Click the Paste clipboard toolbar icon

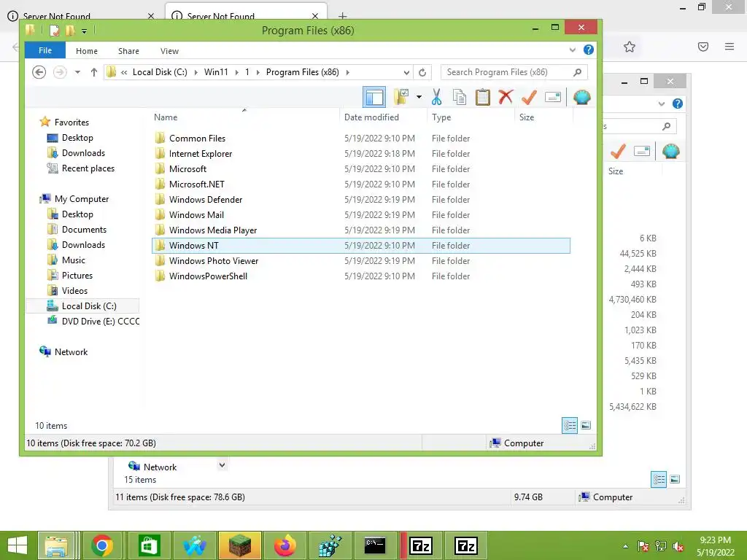pos(483,97)
